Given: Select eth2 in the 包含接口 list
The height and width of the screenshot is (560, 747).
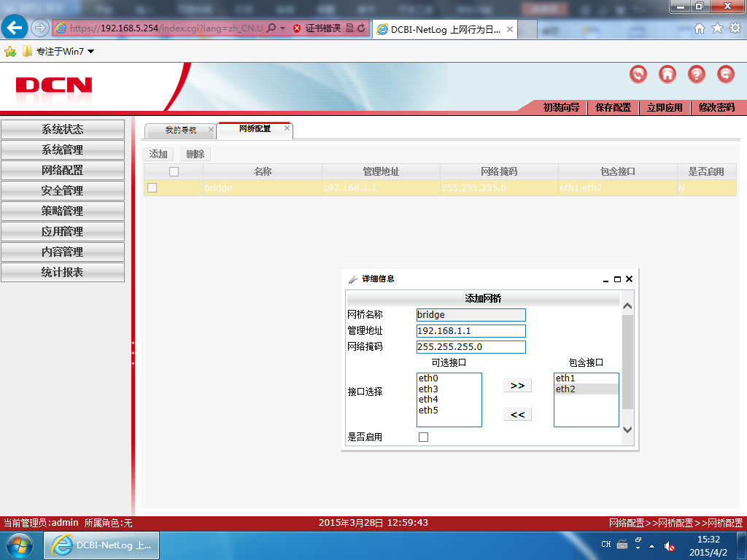Looking at the screenshot, I should 586,389.
